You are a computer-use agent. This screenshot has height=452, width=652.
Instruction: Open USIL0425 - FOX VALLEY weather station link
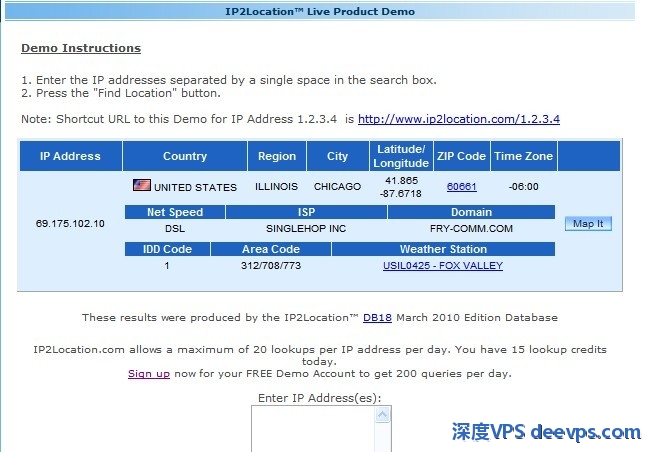(x=443, y=266)
